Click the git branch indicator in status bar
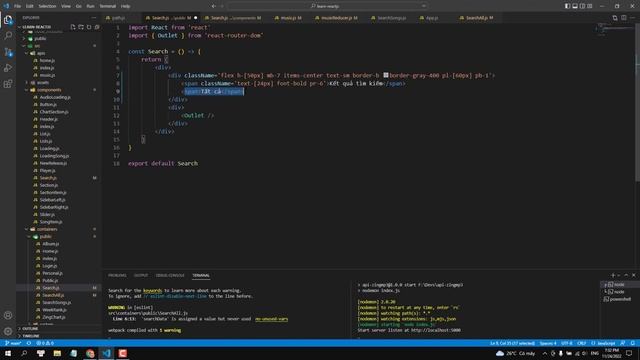The image size is (640, 360). (13, 343)
